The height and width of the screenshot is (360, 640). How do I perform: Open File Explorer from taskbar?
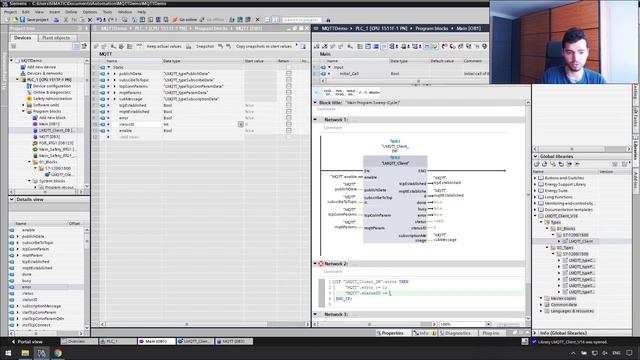click(25, 353)
